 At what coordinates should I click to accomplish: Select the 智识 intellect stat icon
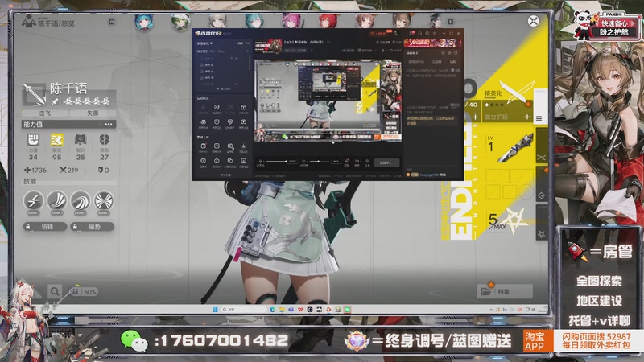coord(80,140)
